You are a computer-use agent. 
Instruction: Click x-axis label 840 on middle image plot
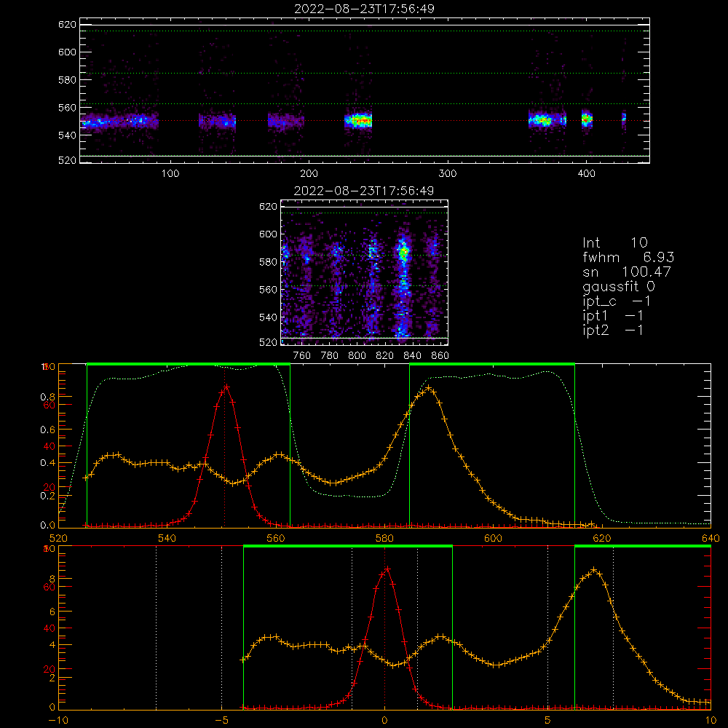coord(412,356)
